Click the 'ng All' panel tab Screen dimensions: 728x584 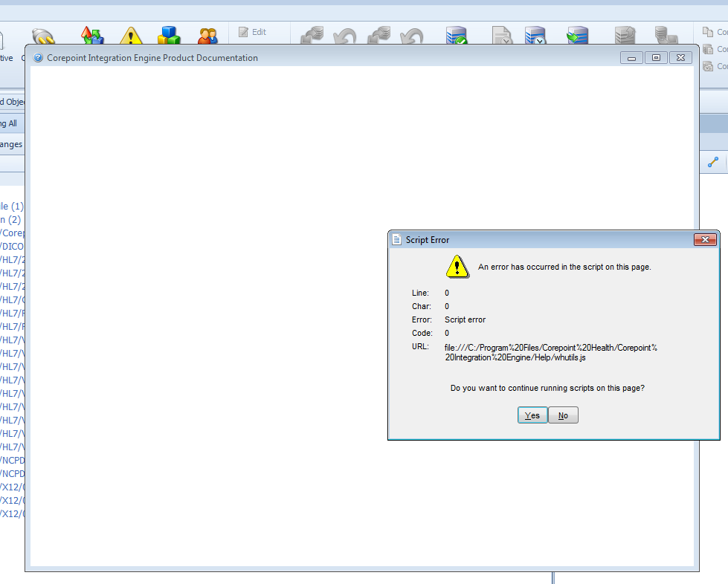(9, 123)
